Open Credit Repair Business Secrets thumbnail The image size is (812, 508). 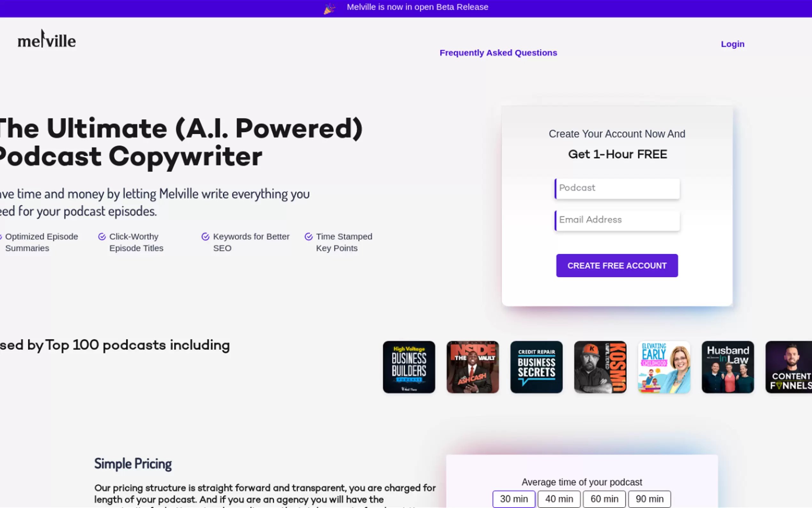(536, 367)
